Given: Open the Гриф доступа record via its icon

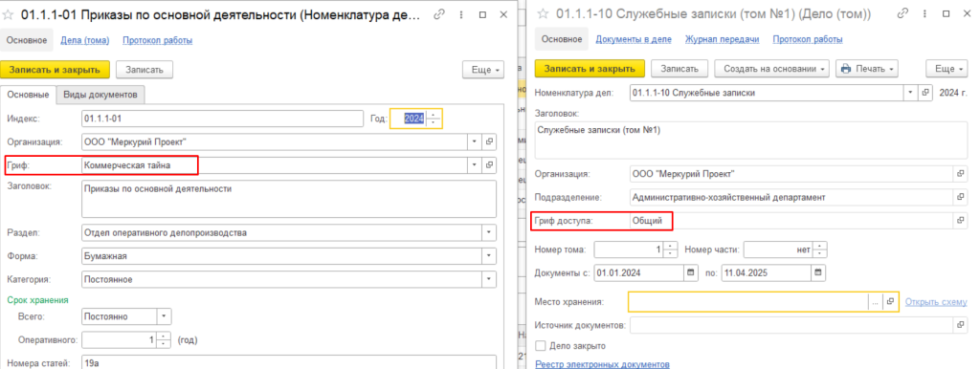Looking at the screenshot, I should point(960,221).
